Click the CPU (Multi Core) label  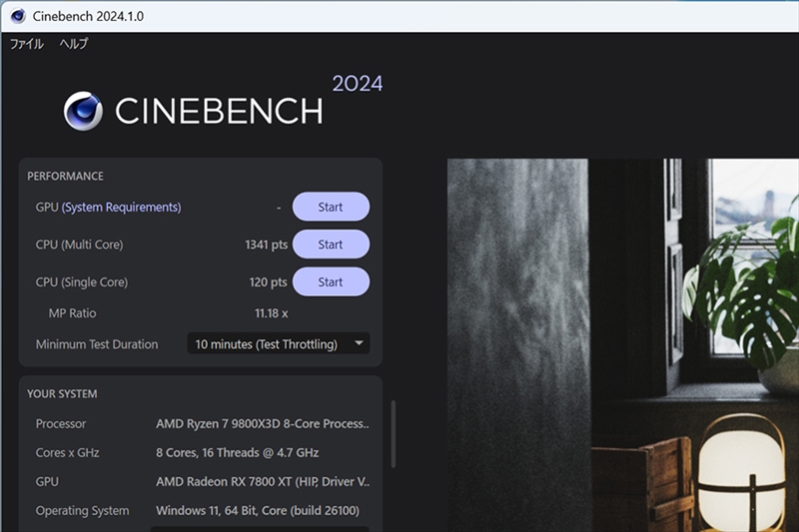[x=80, y=245]
